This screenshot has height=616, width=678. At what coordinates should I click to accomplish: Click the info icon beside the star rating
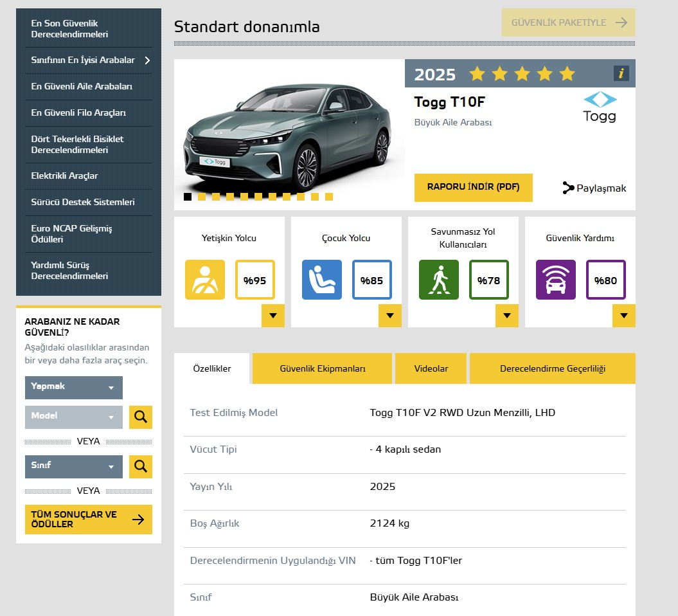pyautogui.click(x=621, y=73)
